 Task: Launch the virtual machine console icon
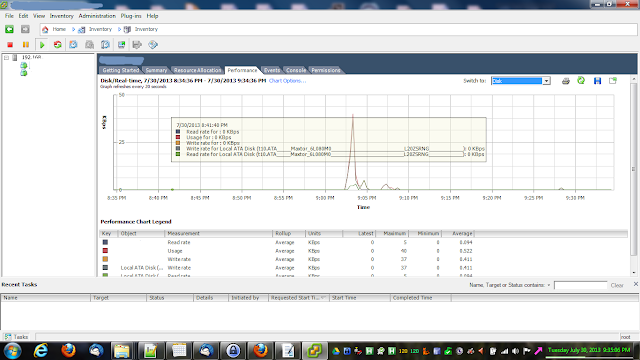coord(121,44)
